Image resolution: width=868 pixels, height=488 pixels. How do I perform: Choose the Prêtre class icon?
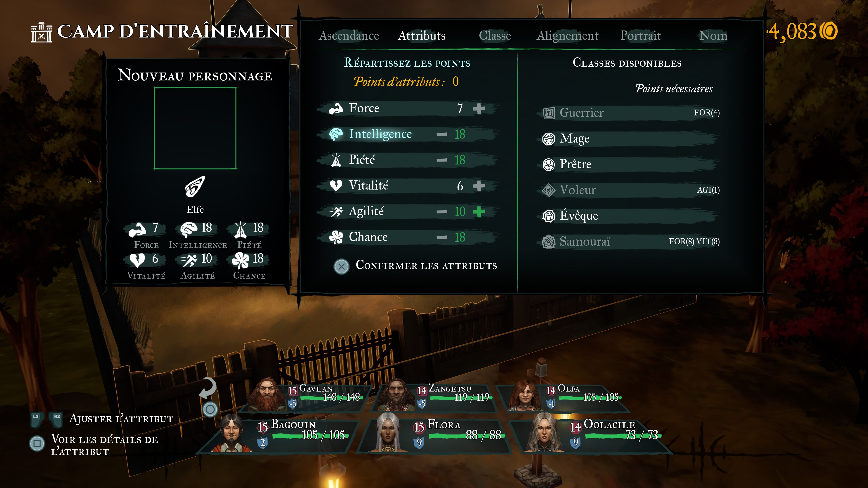coord(549,165)
